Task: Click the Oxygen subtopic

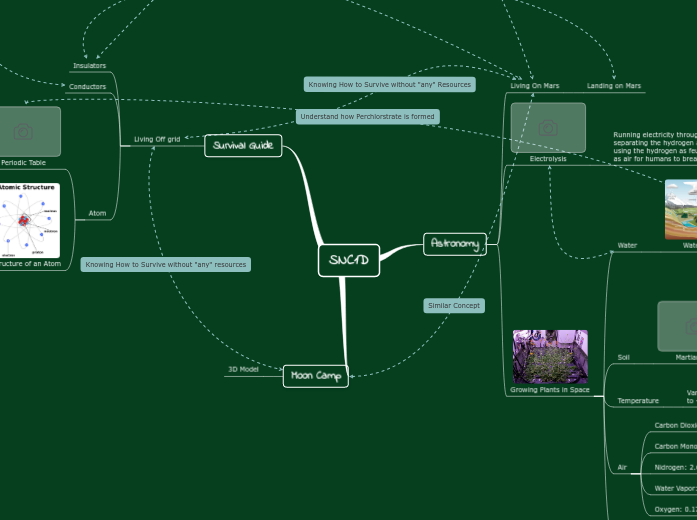Action: pos(676,509)
